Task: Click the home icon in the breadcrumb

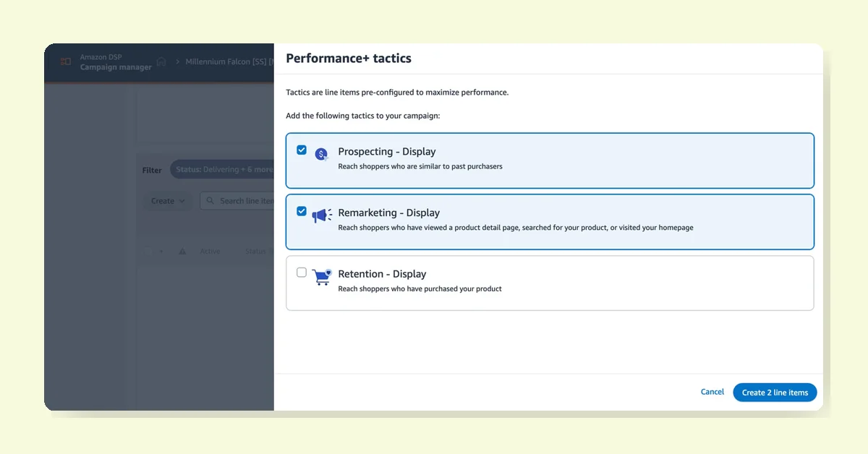Action: tap(161, 61)
